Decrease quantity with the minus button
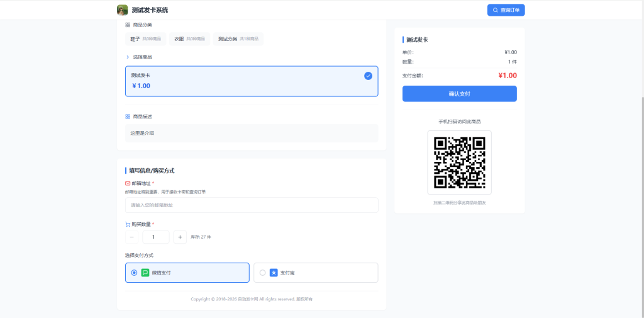644x318 pixels. (x=132, y=237)
